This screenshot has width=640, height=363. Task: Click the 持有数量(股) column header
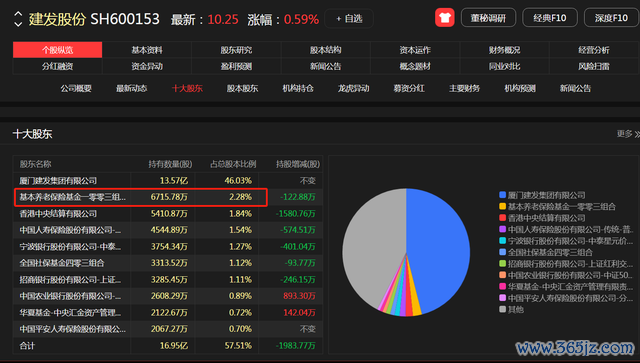coord(170,164)
